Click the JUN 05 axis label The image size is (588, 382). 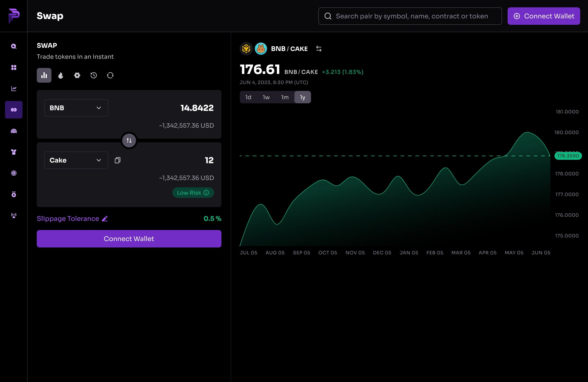[541, 253]
